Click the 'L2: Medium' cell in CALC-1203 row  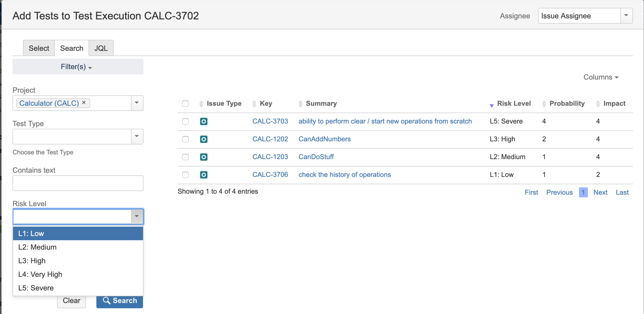507,157
